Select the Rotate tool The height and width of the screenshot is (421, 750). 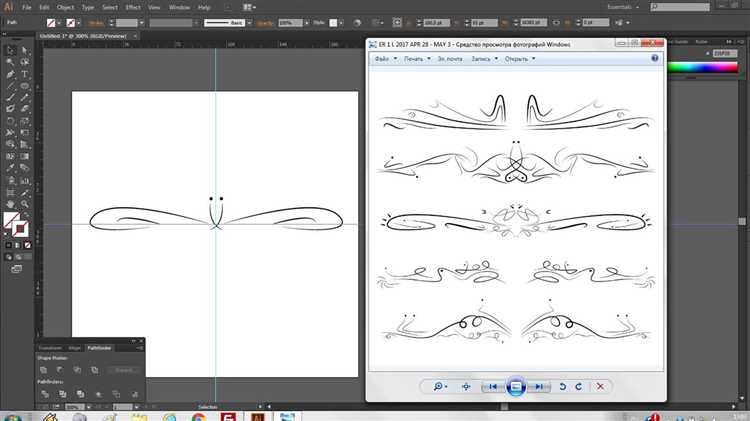[x=11, y=121]
